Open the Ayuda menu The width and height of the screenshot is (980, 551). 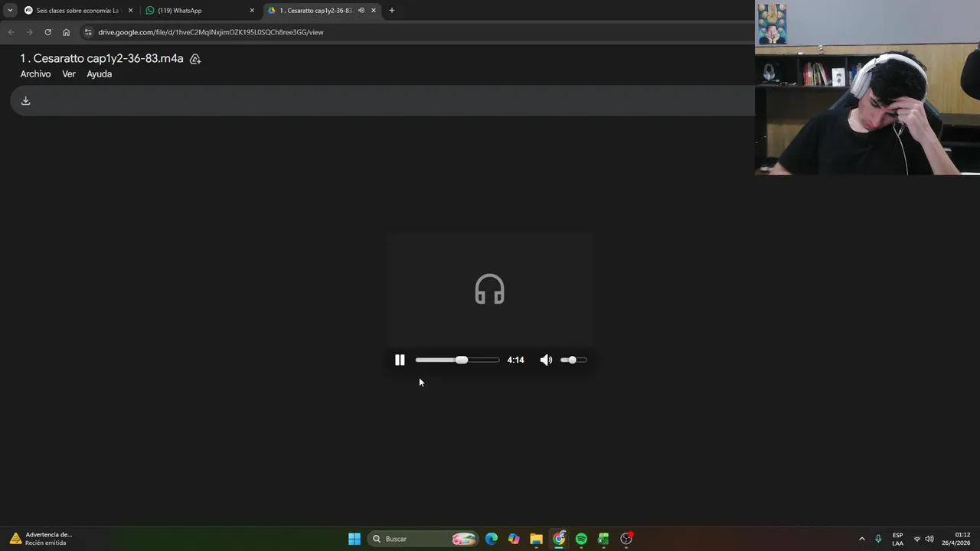point(99,74)
